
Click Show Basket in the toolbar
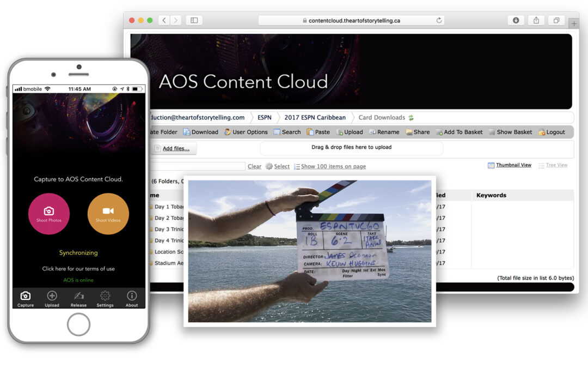coord(510,132)
